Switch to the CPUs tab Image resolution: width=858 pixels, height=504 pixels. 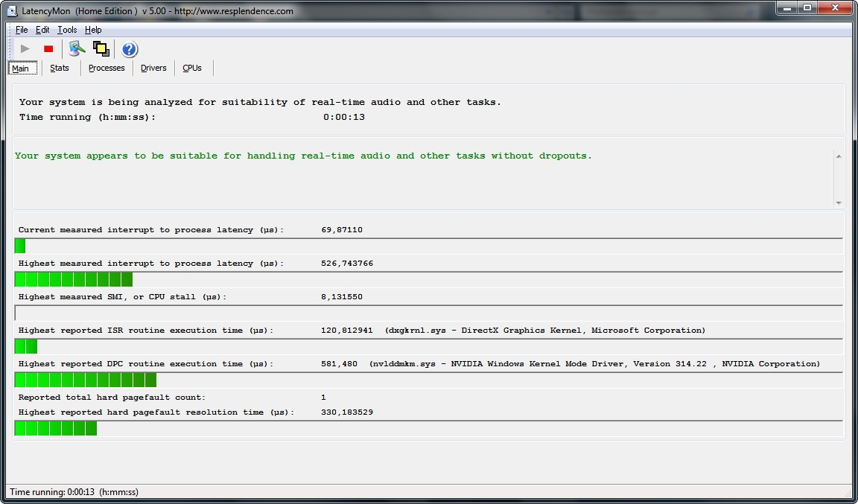pos(192,68)
